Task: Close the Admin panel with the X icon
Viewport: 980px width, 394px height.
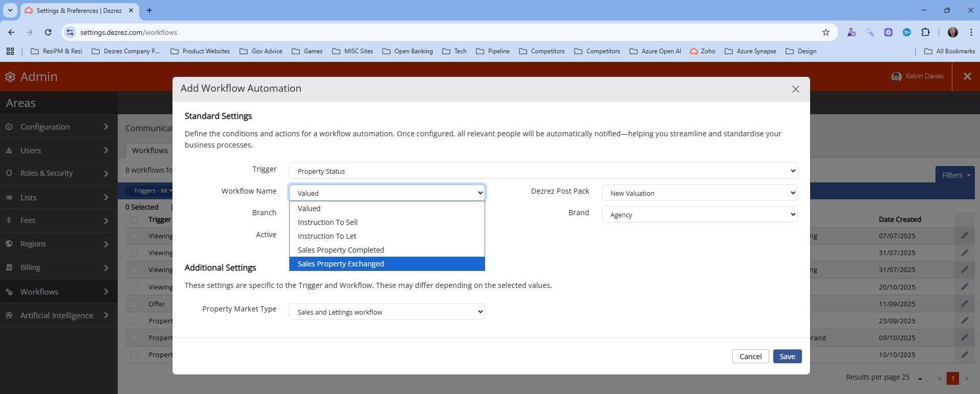Action: [x=967, y=76]
